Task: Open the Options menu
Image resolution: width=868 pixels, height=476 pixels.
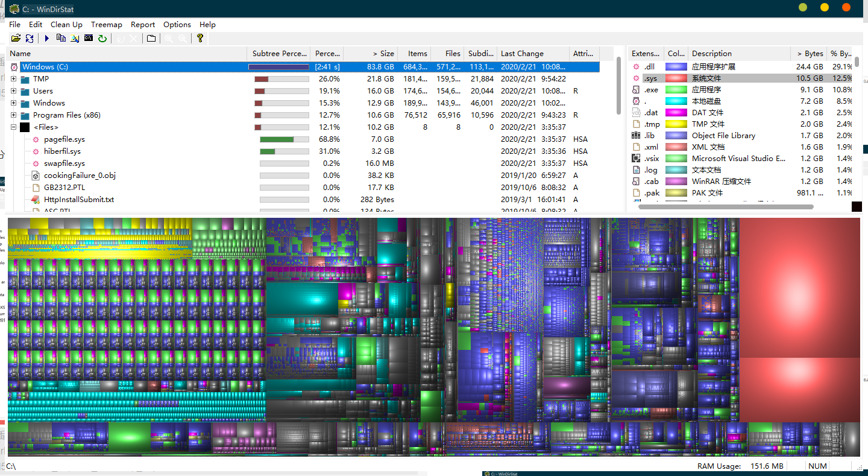Action: (x=177, y=25)
